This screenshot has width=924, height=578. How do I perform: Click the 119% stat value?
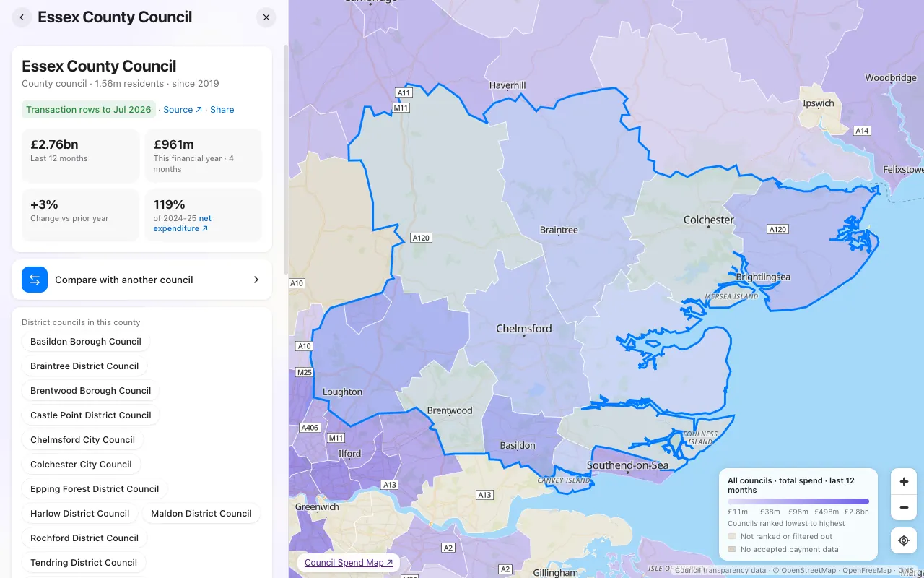pyautogui.click(x=170, y=204)
